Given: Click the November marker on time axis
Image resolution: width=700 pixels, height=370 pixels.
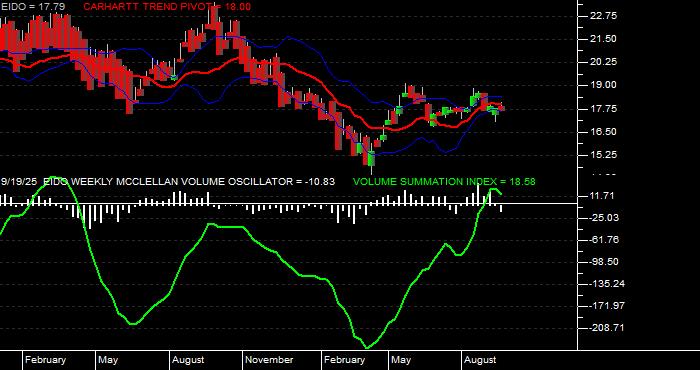Looking at the screenshot, I should point(269,360).
